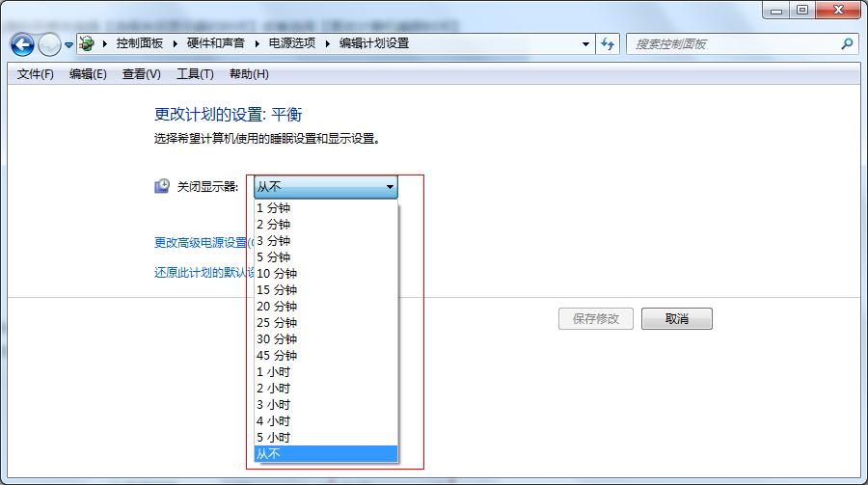Screen dimensions: 868x485
Task: Click the greyed Forward arrow button
Action: pyautogui.click(x=49, y=44)
